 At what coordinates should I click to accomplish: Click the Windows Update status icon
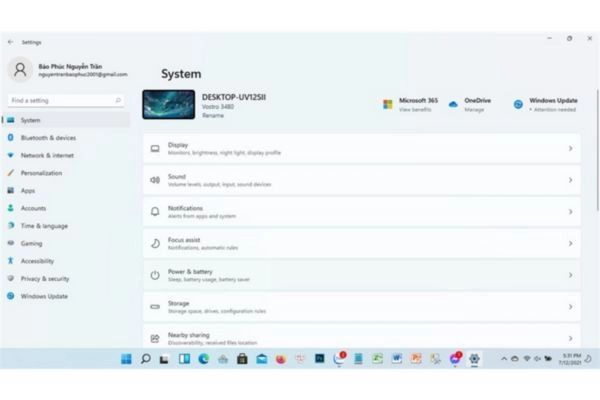[x=518, y=104]
